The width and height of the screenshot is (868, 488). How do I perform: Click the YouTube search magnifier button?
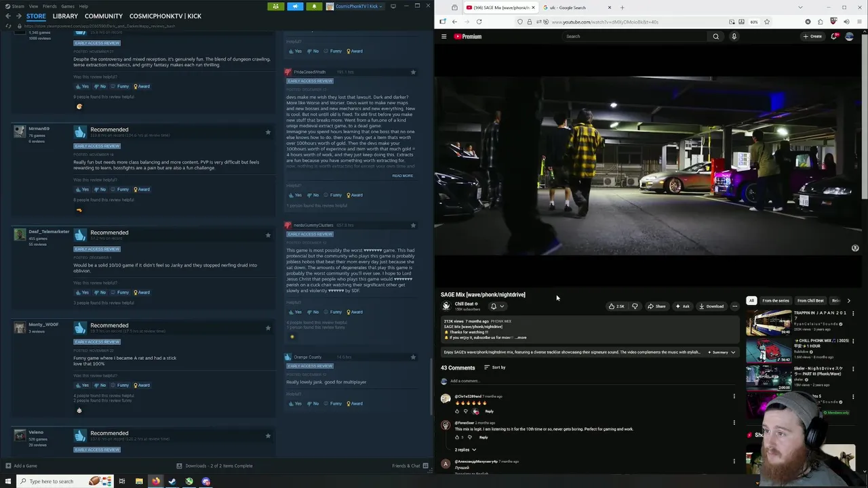click(x=715, y=37)
